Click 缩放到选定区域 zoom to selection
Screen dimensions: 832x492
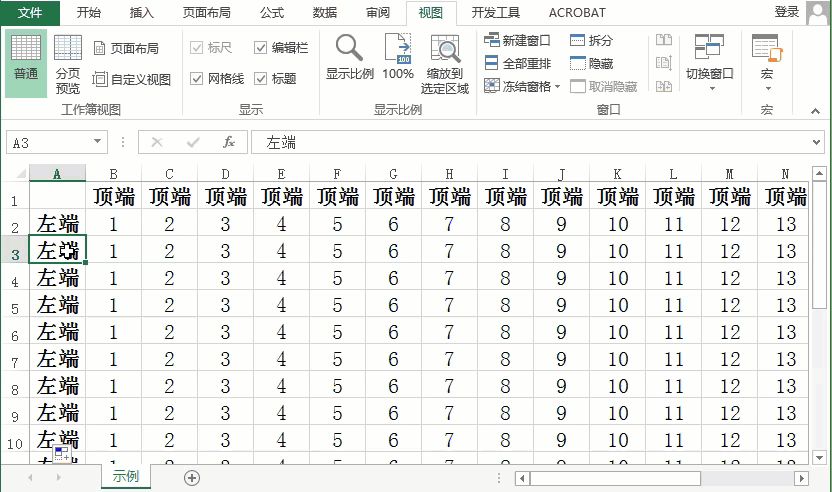[445, 64]
